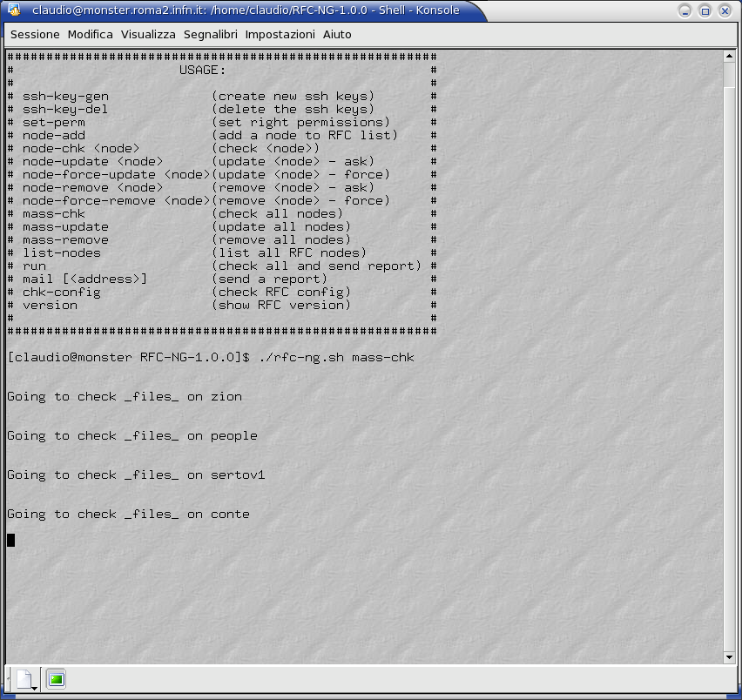
Task: Click the 'run' command text
Action: pos(35,266)
